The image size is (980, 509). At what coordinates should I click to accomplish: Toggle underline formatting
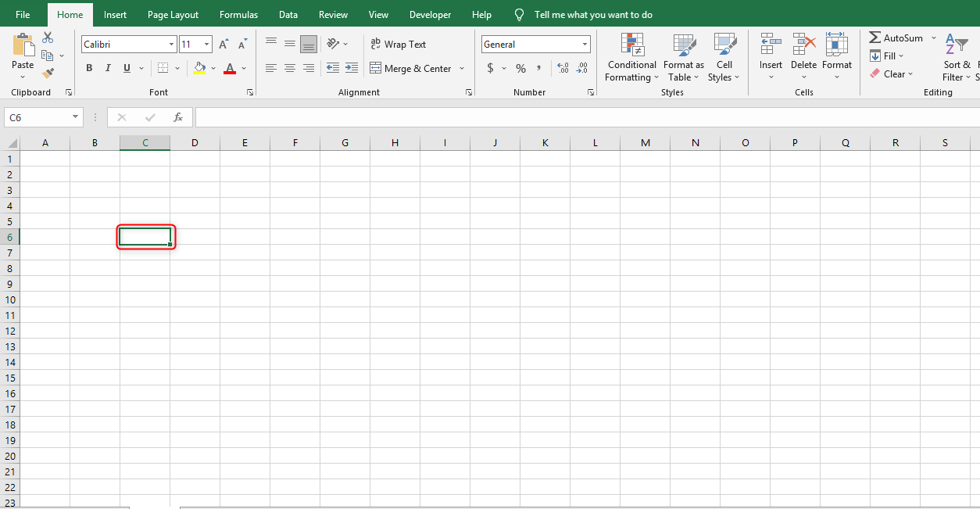[x=125, y=68]
